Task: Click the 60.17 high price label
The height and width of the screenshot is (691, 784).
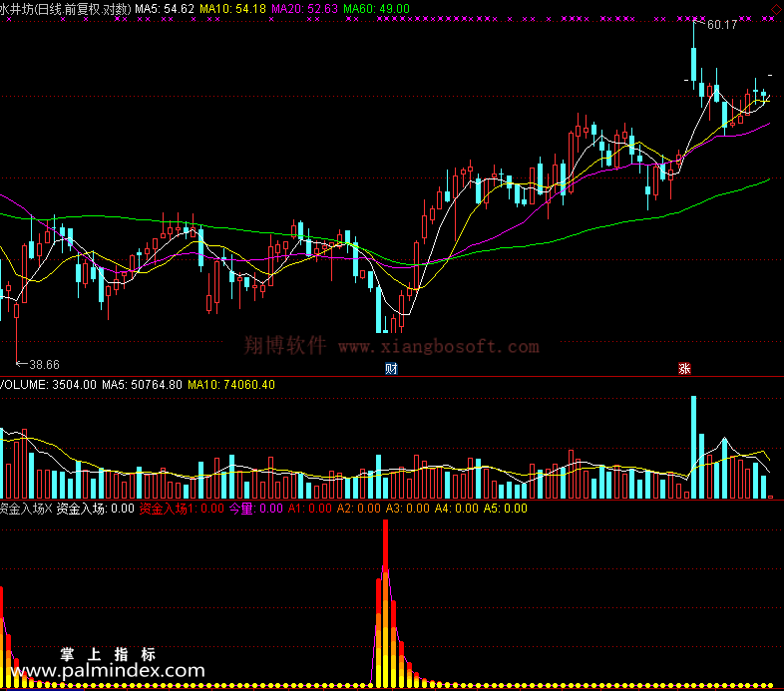Action: [x=722, y=25]
